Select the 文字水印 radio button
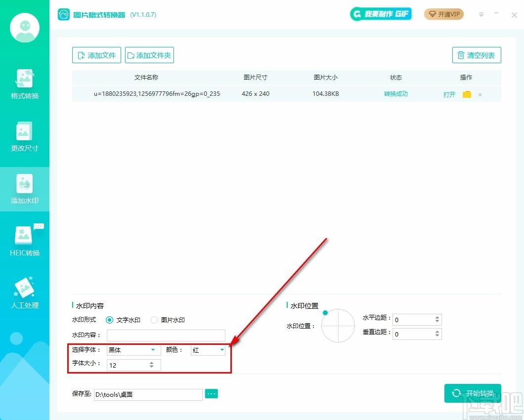This screenshot has width=524, height=420. tap(109, 320)
